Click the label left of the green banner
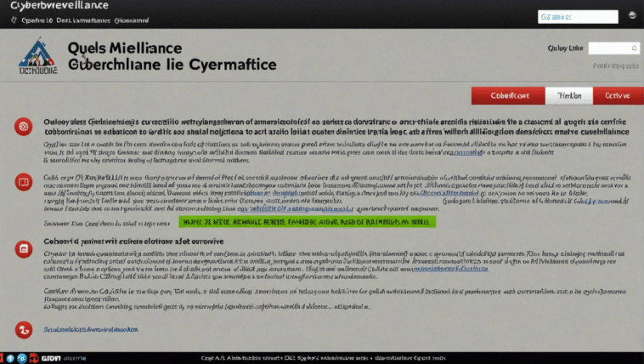Screen dimensions: 644x364 coord(107,224)
